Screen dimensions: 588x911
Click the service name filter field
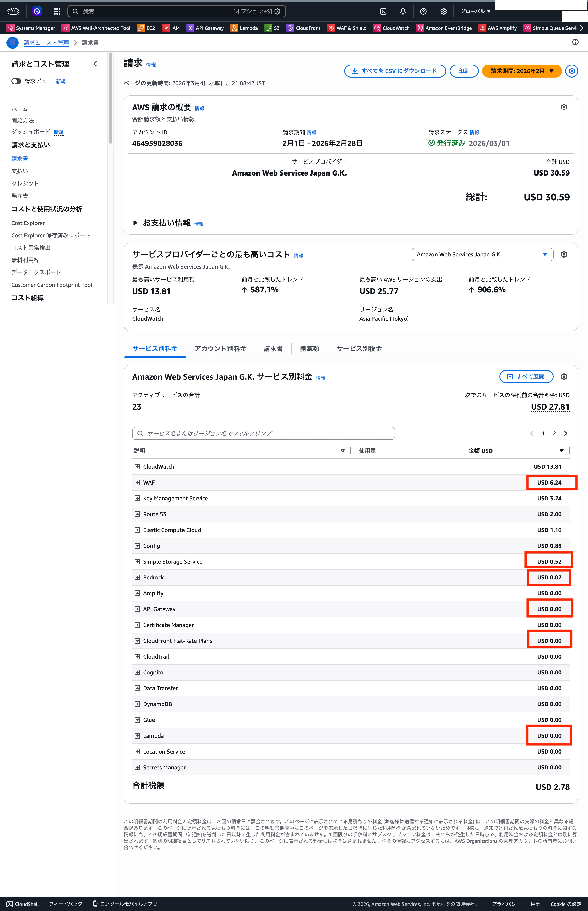(263, 433)
